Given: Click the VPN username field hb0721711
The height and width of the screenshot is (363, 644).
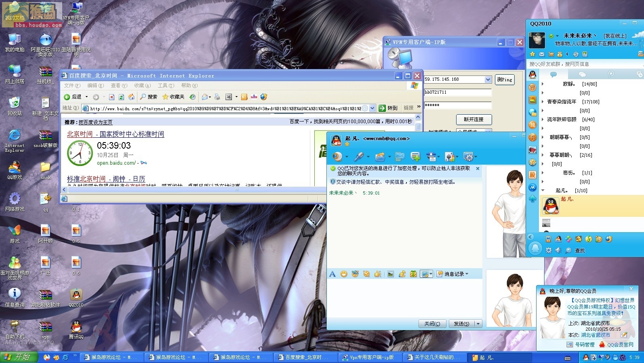Looking at the screenshot, I should pyautogui.click(x=457, y=92).
